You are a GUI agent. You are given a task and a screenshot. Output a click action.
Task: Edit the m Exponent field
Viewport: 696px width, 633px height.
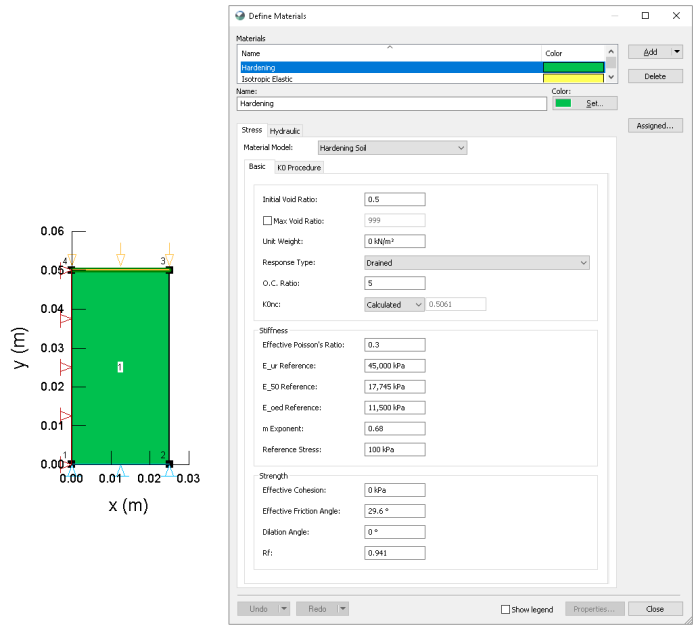tap(395, 428)
